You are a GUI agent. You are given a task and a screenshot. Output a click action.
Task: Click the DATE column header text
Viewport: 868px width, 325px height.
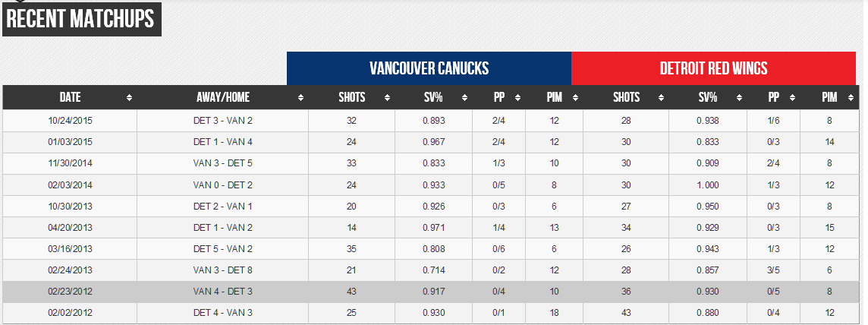click(70, 98)
